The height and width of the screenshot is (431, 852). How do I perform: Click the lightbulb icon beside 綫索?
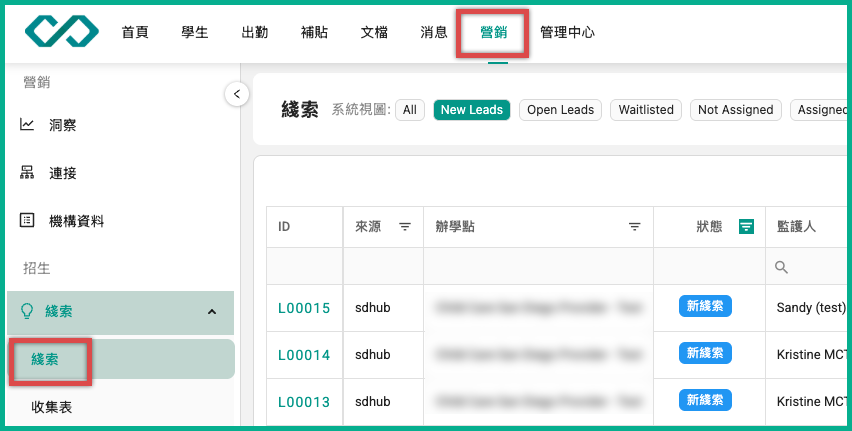pyautogui.click(x=27, y=311)
